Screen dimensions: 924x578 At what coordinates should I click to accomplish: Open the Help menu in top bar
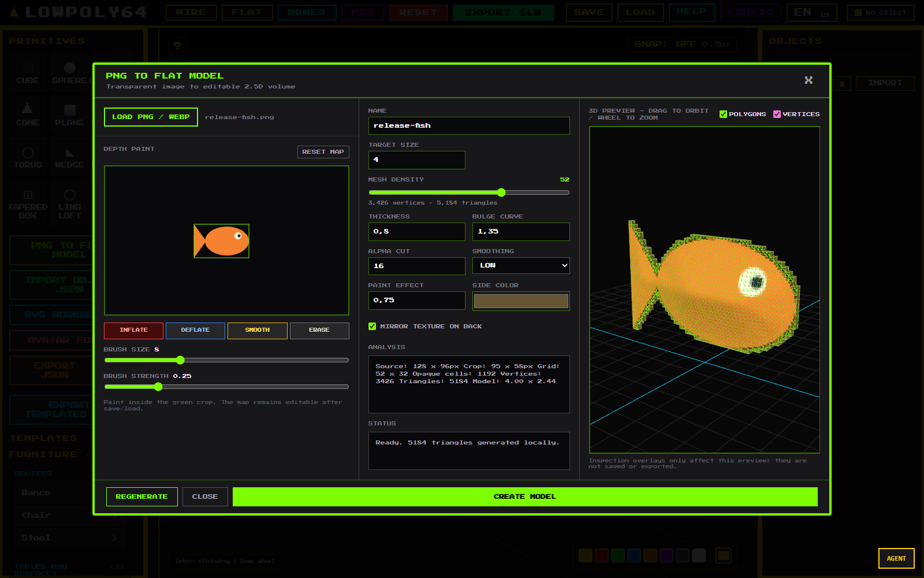(x=692, y=12)
